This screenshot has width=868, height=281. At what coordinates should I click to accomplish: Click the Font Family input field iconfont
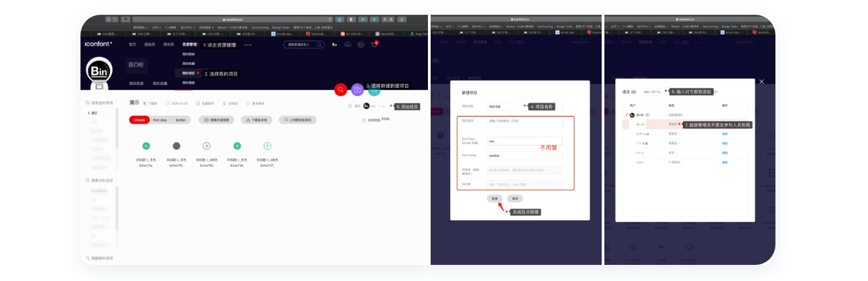pyautogui.click(x=525, y=156)
